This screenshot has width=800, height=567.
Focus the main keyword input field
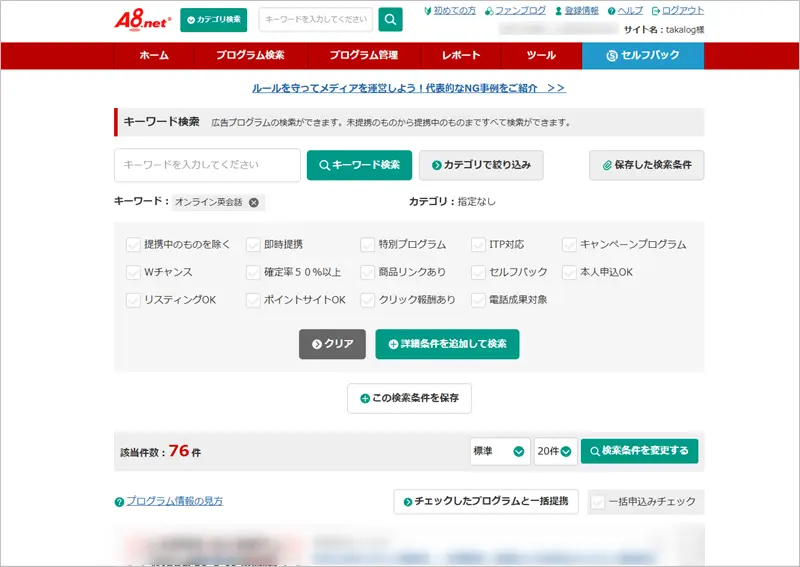click(x=207, y=165)
